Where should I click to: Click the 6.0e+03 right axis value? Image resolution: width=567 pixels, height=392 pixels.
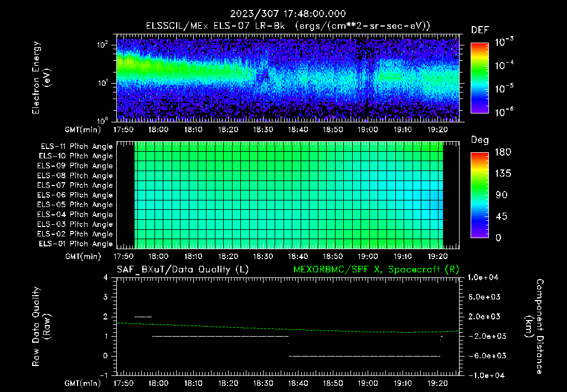(484, 297)
